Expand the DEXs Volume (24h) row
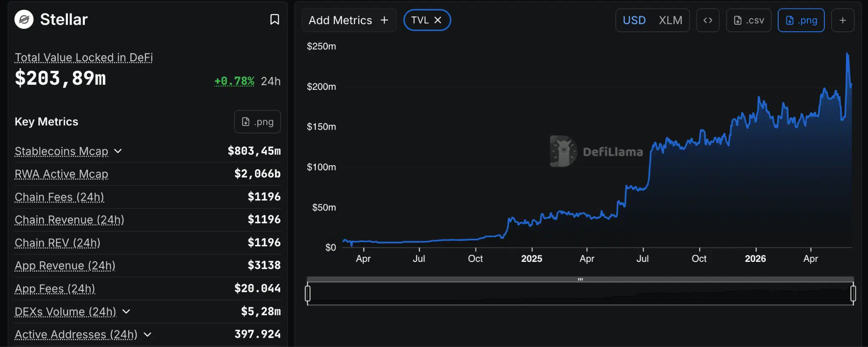 tap(126, 312)
